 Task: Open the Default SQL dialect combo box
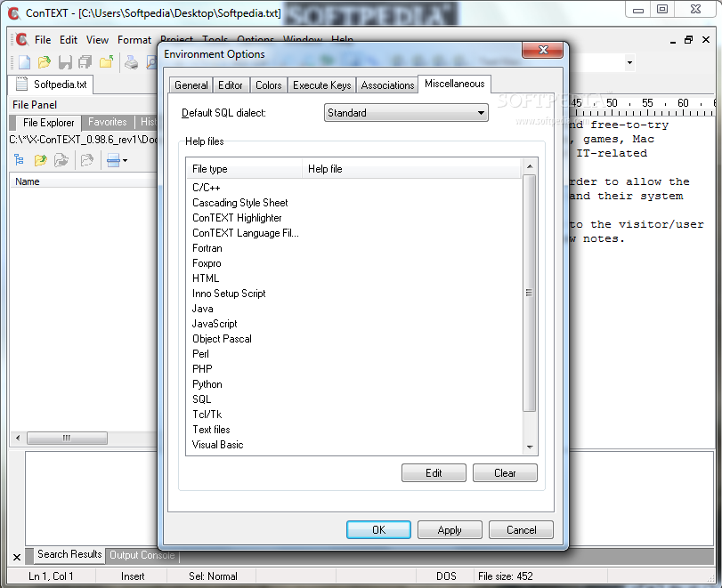click(x=406, y=113)
